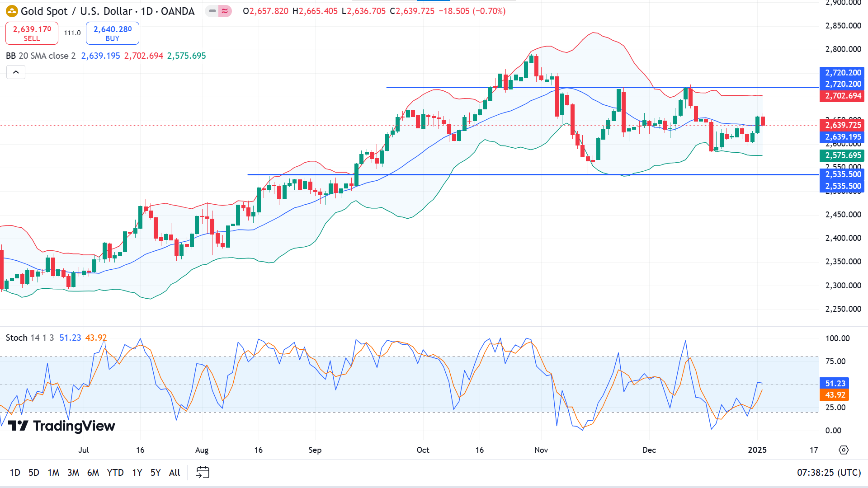
Task: Select the 1D time range
Action: (15, 473)
